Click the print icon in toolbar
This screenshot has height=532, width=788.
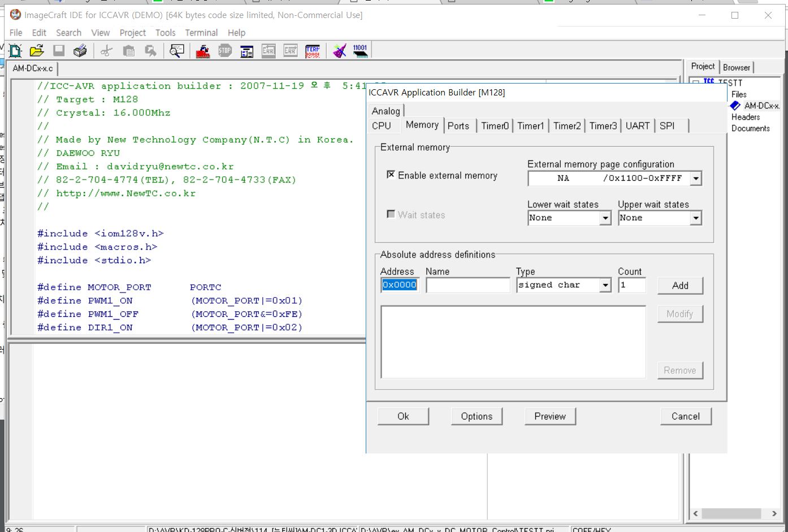point(80,51)
